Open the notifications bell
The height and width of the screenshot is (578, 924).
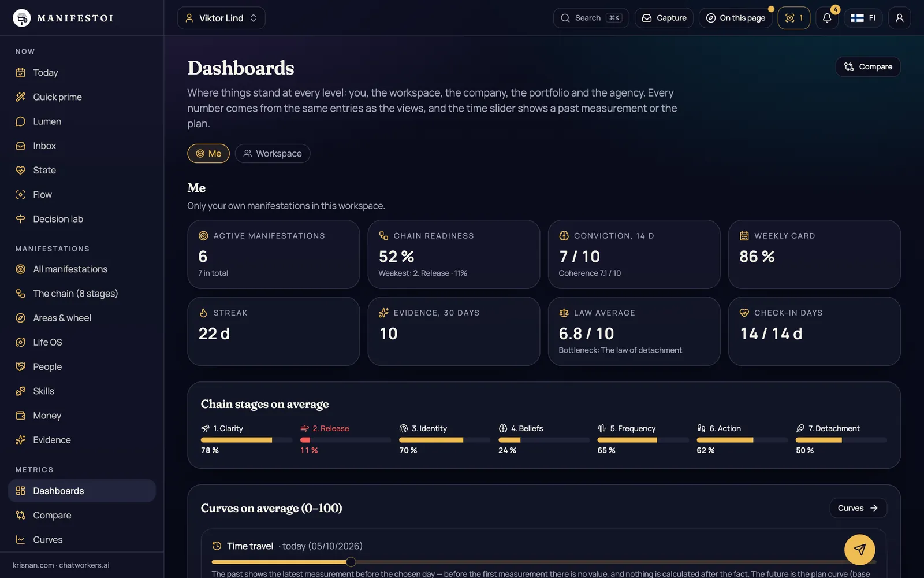[x=827, y=18]
